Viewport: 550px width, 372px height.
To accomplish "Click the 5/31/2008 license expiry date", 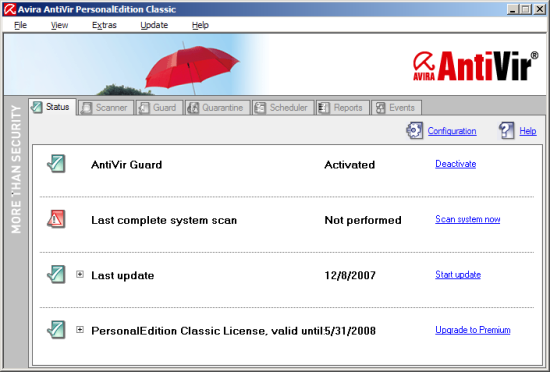I will pyautogui.click(x=350, y=331).
